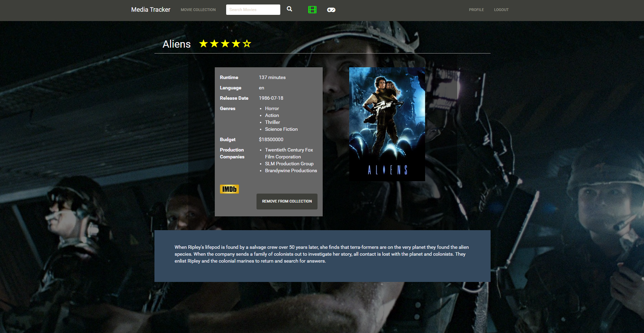Open the green film strip movies icon
The image size is (644, 333).
[x=312, y=10]
